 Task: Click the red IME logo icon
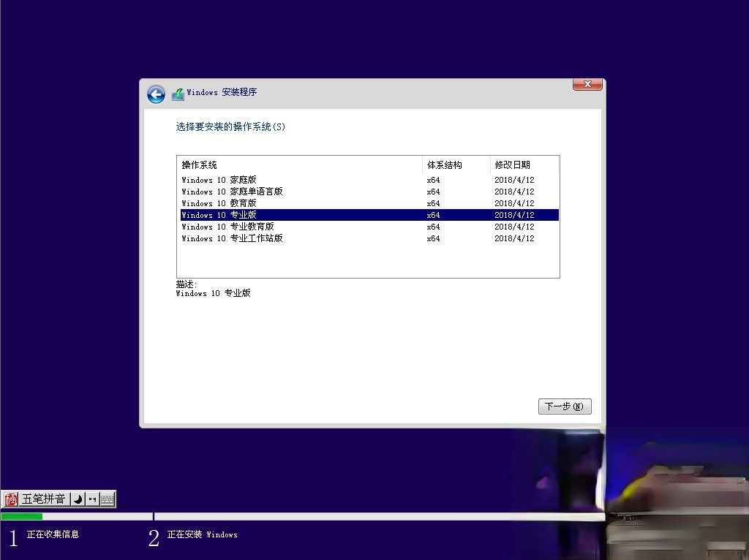tap(10, 499)
